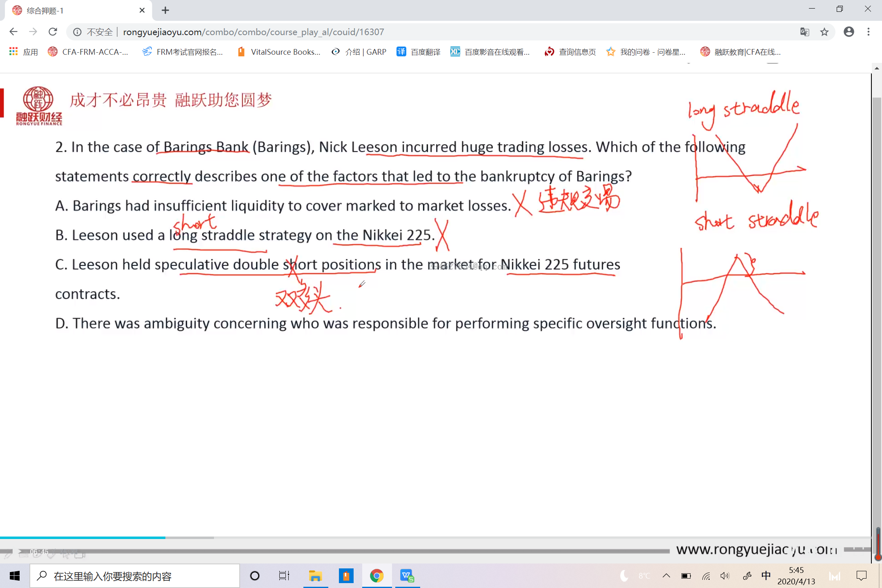Expand hidden system tray icons

pyautogui.click(x=666, y=576)
